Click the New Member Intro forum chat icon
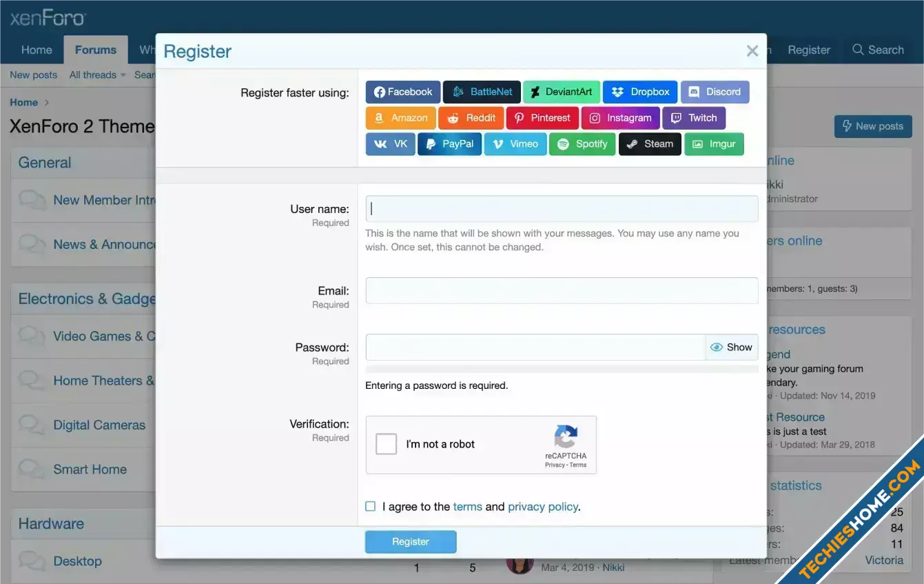 [x=32, y=201]
